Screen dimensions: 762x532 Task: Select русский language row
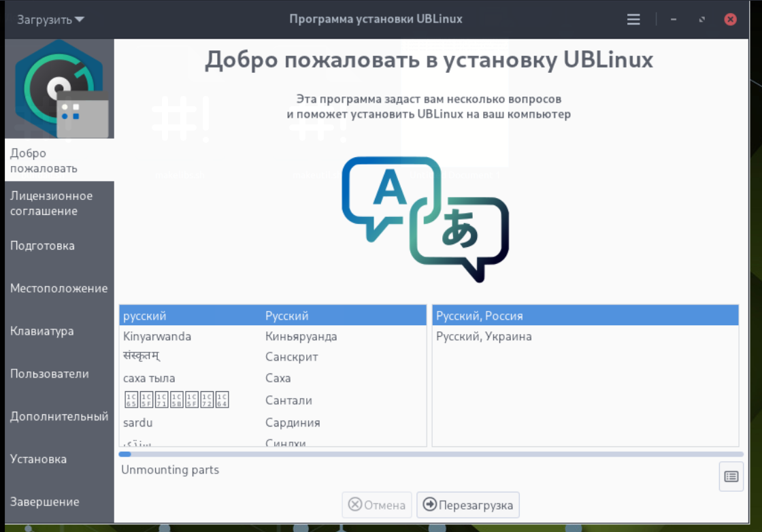pyautogui.click(x=273, y=316)
